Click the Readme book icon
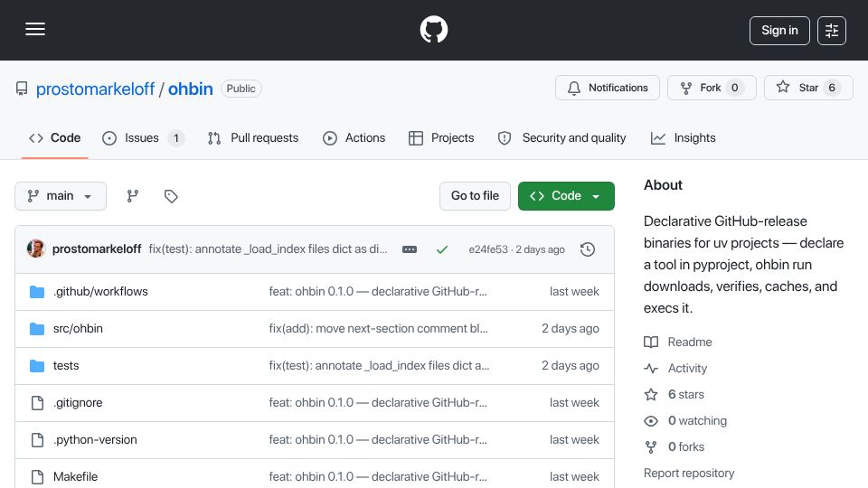The image size is (868, 488). click(651, 342)
